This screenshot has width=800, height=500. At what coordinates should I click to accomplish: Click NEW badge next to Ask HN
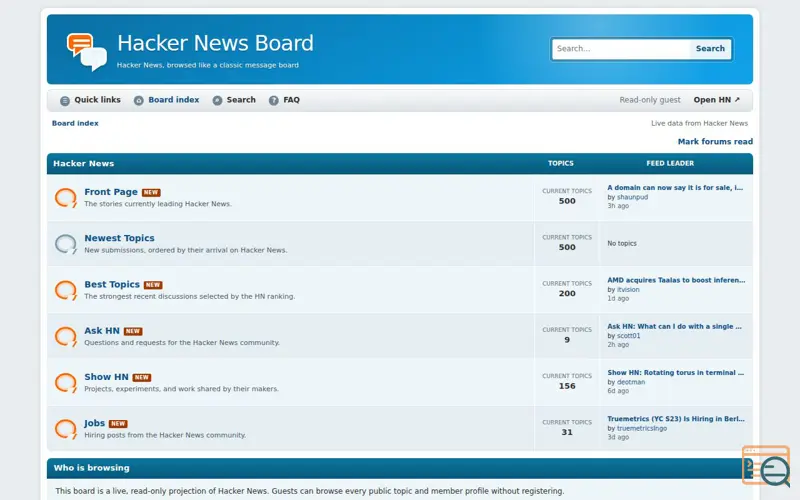[x=133, y=331]
